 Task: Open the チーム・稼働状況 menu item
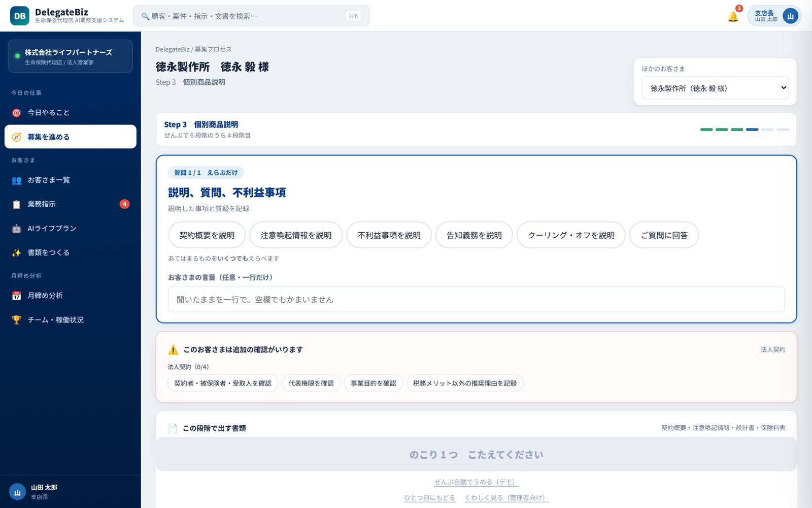[71, 320]
